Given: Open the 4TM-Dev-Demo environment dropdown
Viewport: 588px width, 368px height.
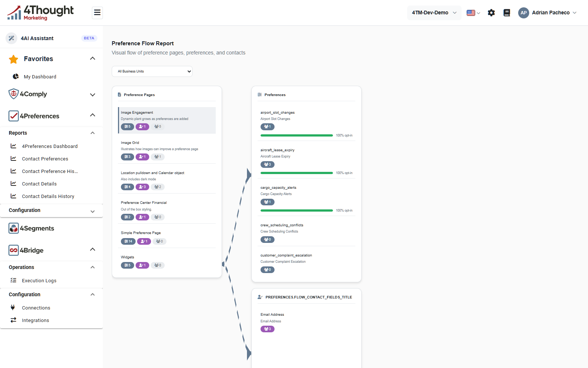Looking at the screenshot, I should click(434, 13).
